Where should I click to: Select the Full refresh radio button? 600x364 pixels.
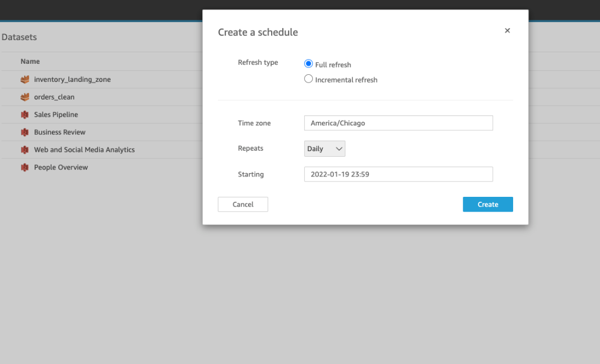point(309,64)
